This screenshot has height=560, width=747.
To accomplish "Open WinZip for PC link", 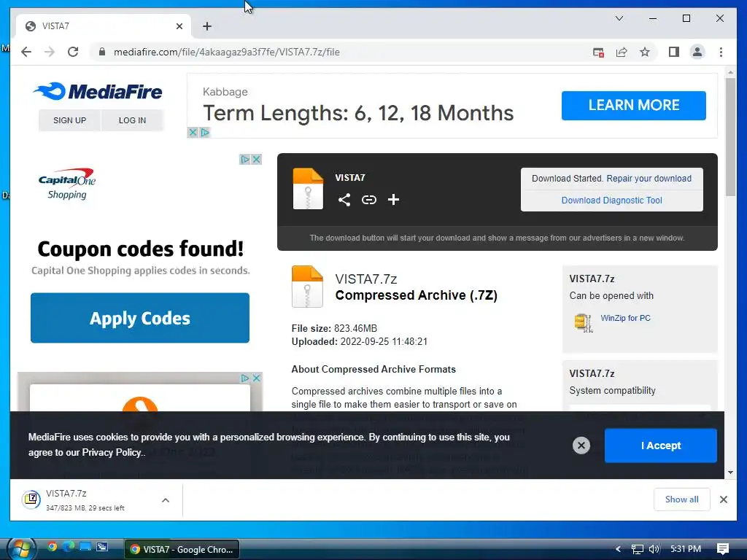I will point(625,318).
